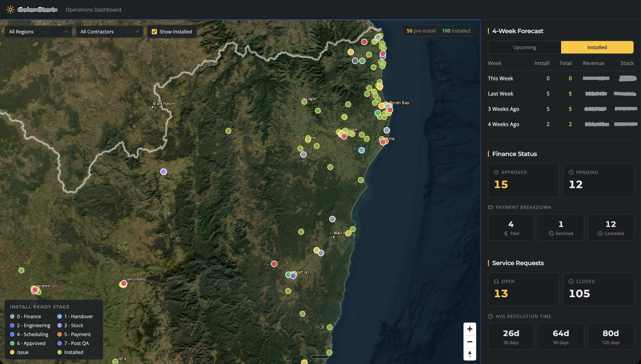Screen dimensions: 641x364
Task: Open the Closed service requests card
Action: coord(598,289)
